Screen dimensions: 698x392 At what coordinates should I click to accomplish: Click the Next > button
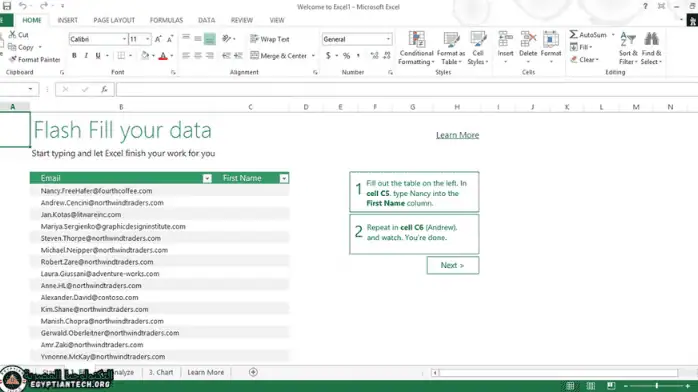point(453,265)
